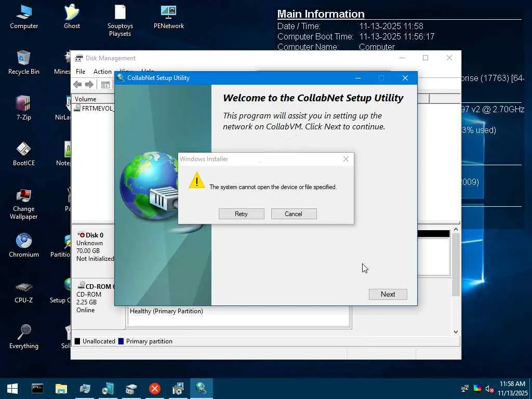Click the Primary partition blue legend swatch

point(121,341)
